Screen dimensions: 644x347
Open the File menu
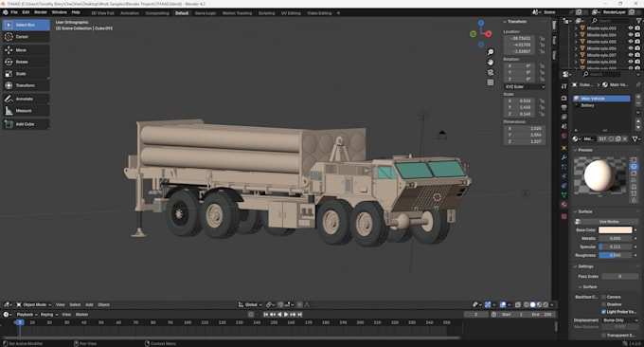click(14, 12)
